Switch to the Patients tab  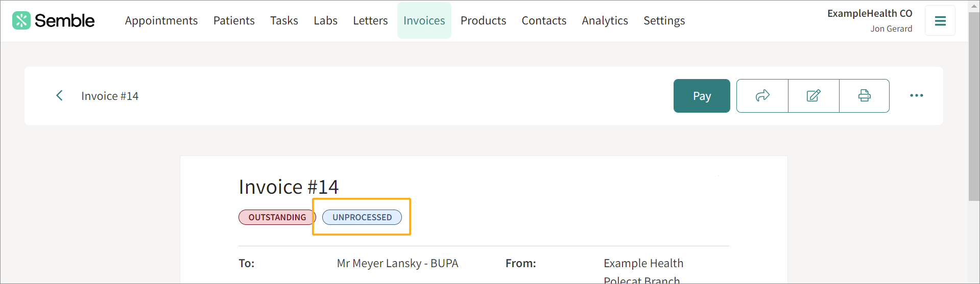(x=234, y=20)
